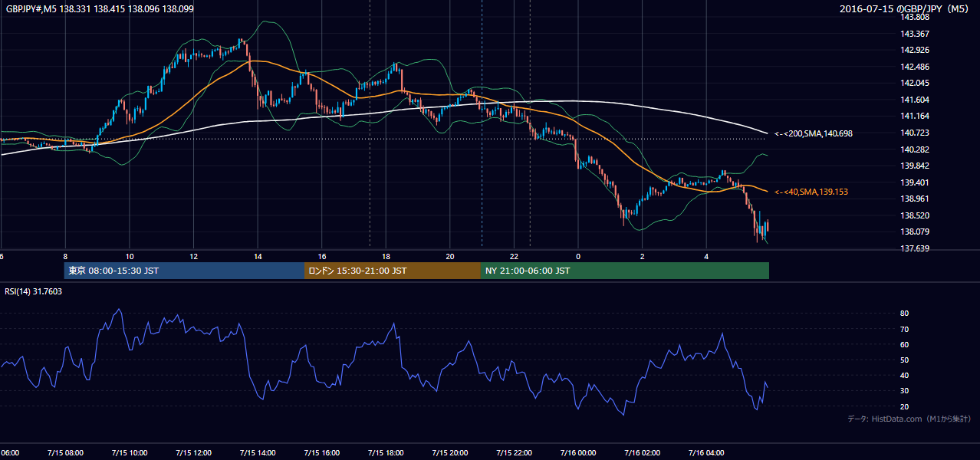The image size is (980, 460).
Task: Click the chart title 2016-07-15 のGBP/JPY (M5)
Action: tap(906, 9)
